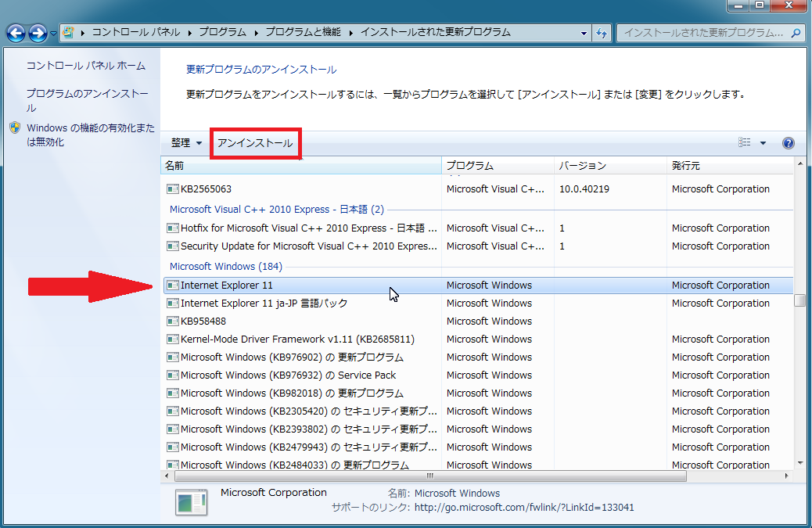This screenshot has height=528, width=812.
Task: Go forward with the Forward arrow button
Action: pyautogui.click(x=38, y=33)
